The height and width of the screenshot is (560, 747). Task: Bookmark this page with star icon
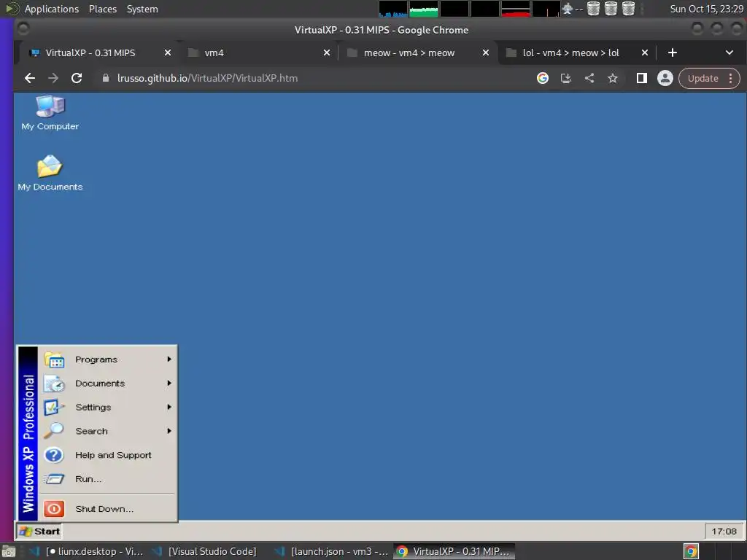tap(613, 78)
